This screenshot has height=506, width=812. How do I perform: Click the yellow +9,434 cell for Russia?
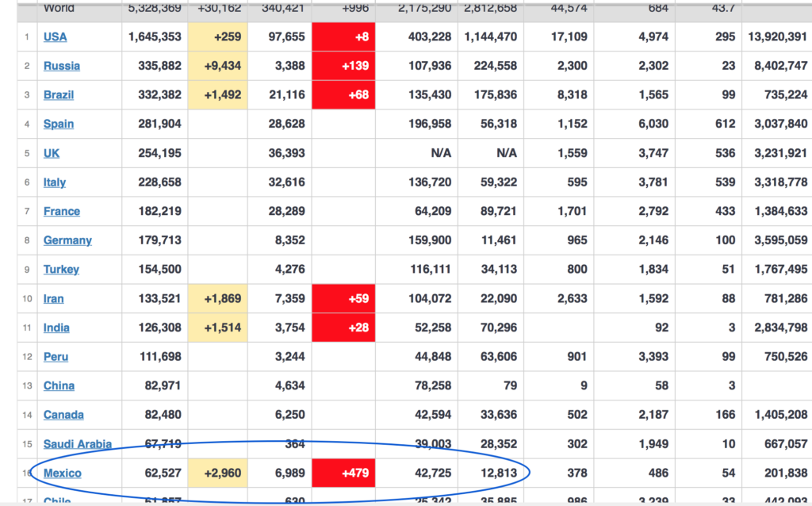217,66
